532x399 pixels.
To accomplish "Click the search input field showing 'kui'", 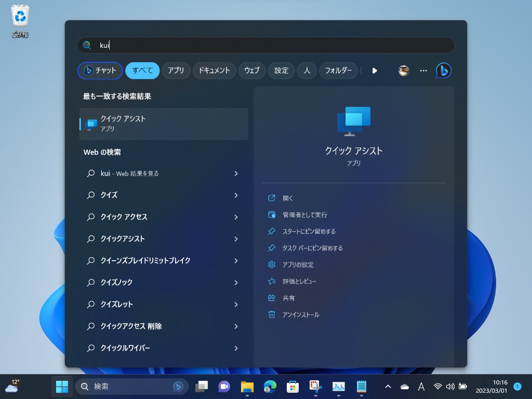I will tap(265, 45).
